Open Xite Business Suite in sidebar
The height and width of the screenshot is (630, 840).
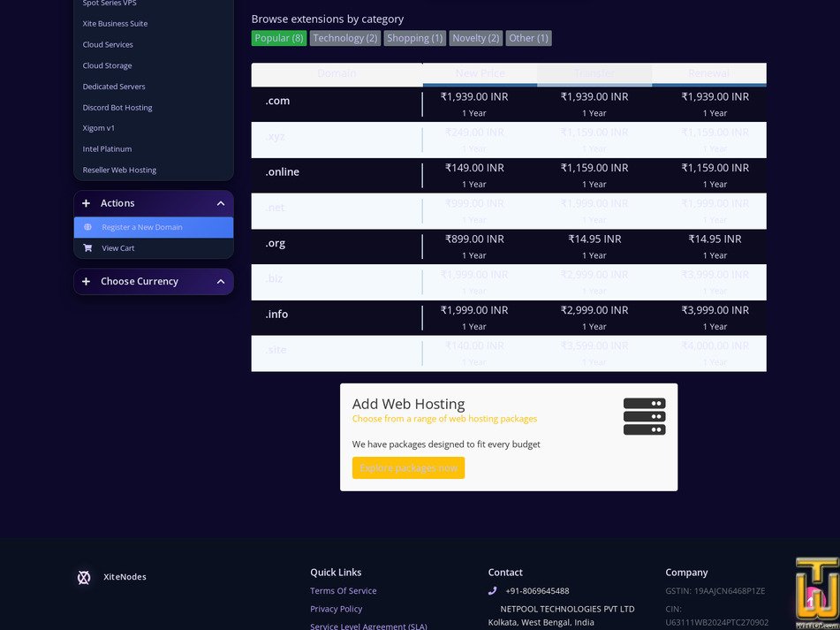click(x=115, y=24)
